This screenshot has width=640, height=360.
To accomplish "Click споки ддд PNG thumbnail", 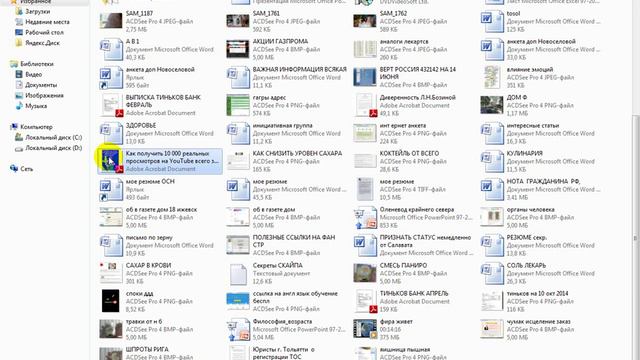I will [x=111, y=301].
